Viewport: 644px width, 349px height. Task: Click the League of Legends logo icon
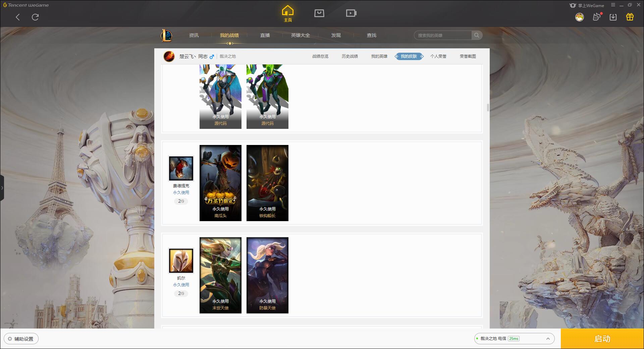click(x=166, y=35)
